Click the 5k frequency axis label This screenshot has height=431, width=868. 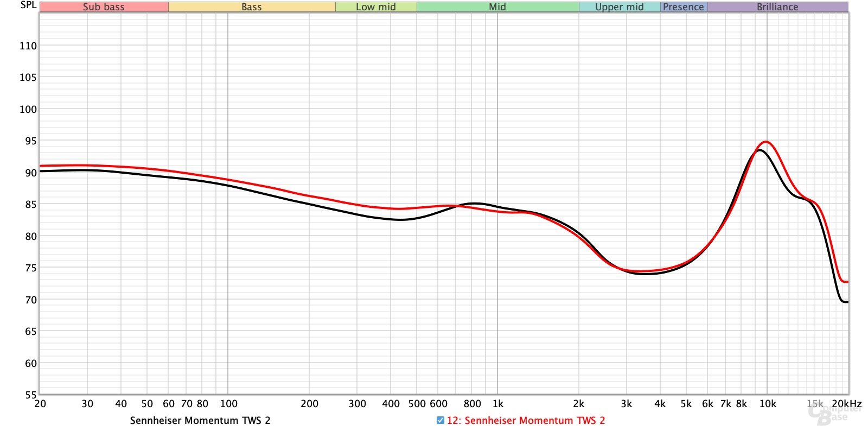(x=686, y=403)
